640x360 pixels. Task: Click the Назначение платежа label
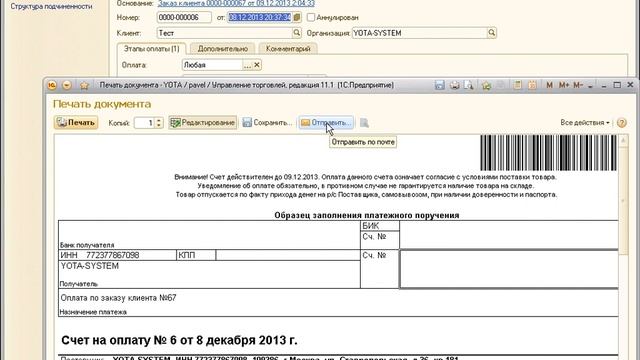pos(93,312)
